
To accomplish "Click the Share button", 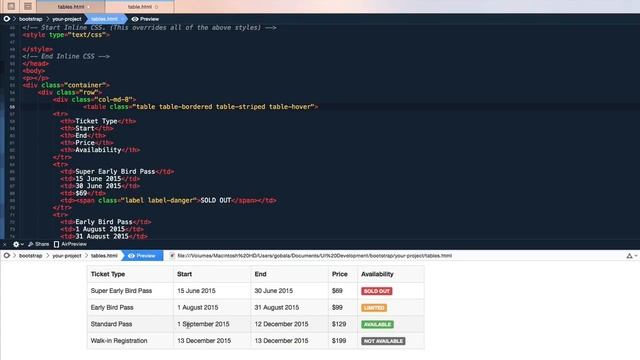I will [x=38, y=244].
